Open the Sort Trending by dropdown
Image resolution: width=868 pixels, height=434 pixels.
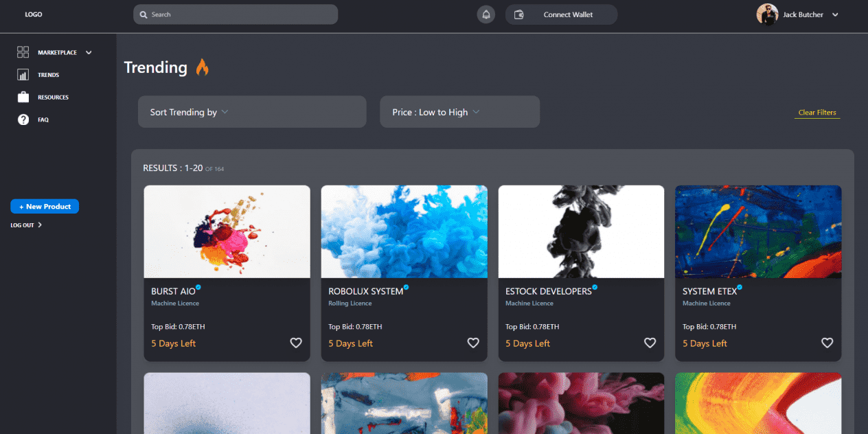coord(252,112)
